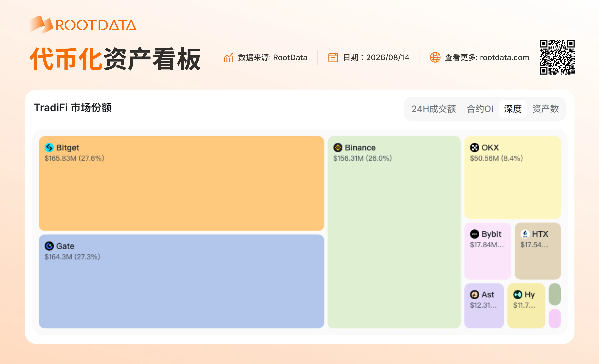The width and height of the screenshot is (599, 364).
Task: Click the small green unlabeled treemap tile
Action: 555,294
